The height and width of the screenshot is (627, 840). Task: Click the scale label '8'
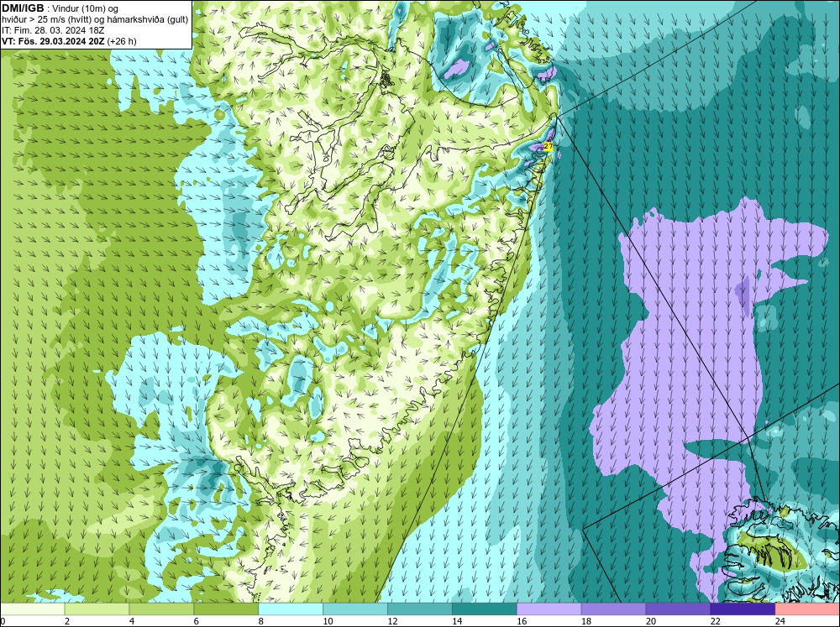click(261, 621)
